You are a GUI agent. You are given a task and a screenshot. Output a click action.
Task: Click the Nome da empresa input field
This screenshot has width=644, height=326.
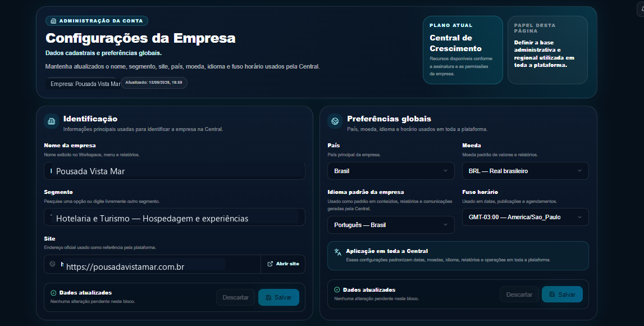(175, 171)
